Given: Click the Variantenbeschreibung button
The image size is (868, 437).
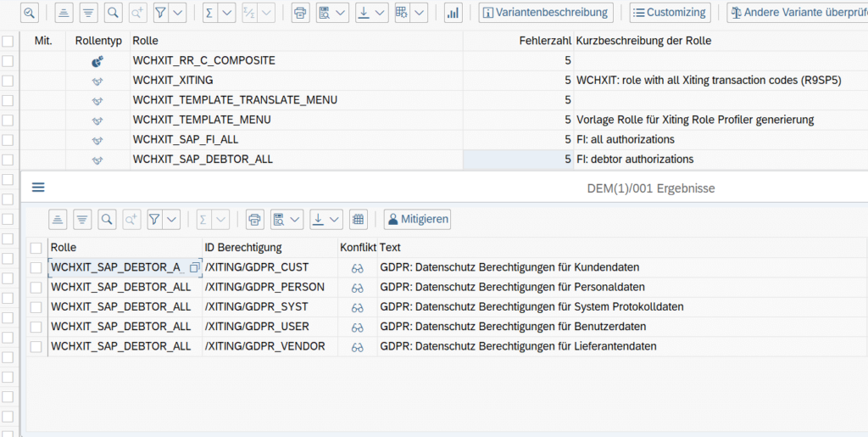Looking at the screenshot, I should click(546, 12).
